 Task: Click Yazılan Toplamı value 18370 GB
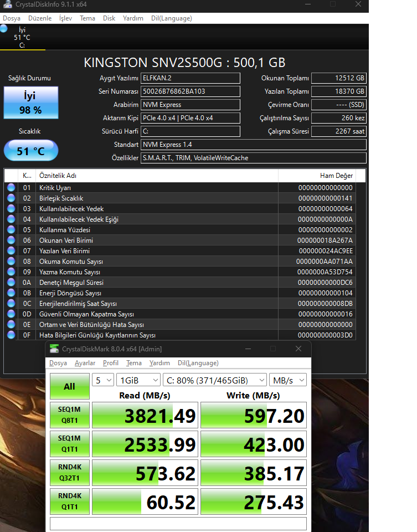coord(339,91)
